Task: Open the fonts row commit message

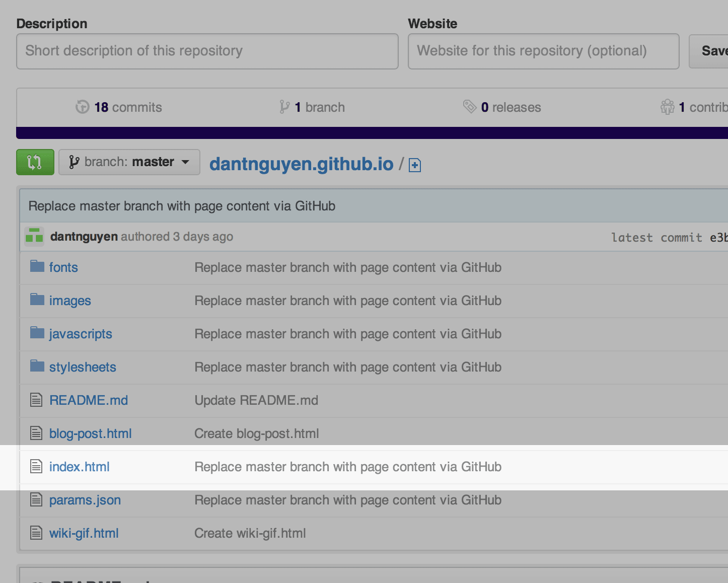Action: pos(348,267)
